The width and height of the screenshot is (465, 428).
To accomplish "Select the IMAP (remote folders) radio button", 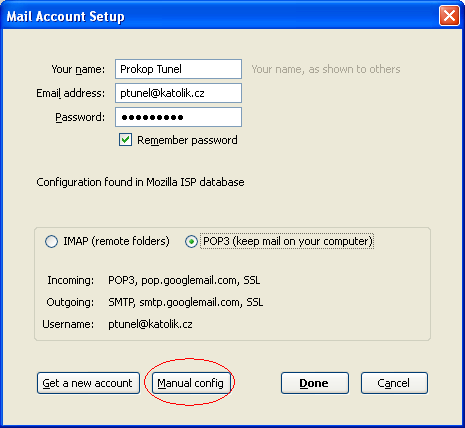I will click(x=51, y=241).
